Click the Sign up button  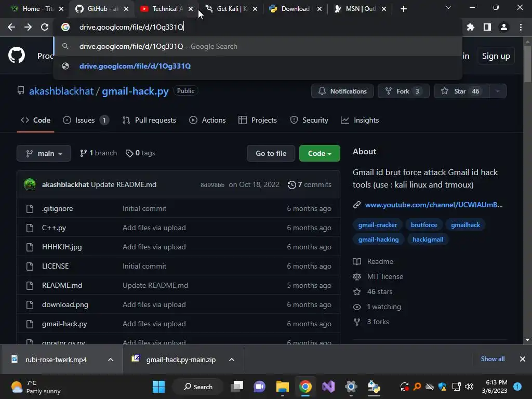(x=496, y=56)
